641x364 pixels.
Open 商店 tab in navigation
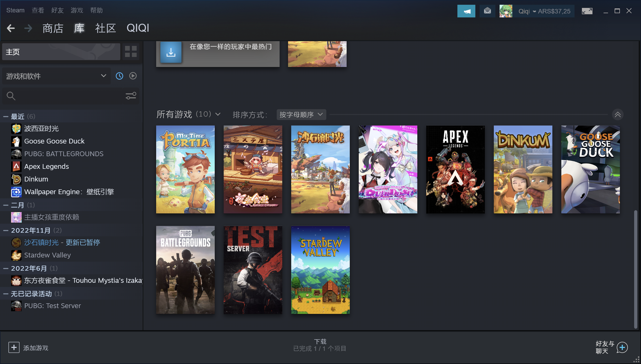(53, 28)
